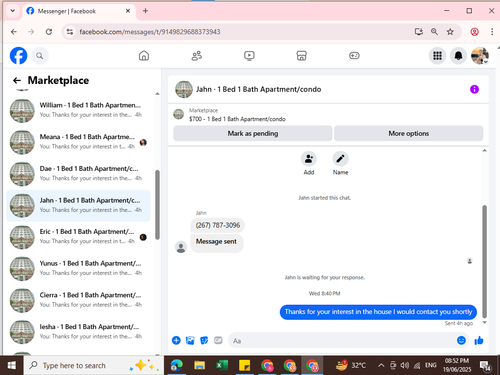Image resolution: width=500 pixels, height=375 pixels.
Task: Bookmark this page with star
Action: coord(450,32)
